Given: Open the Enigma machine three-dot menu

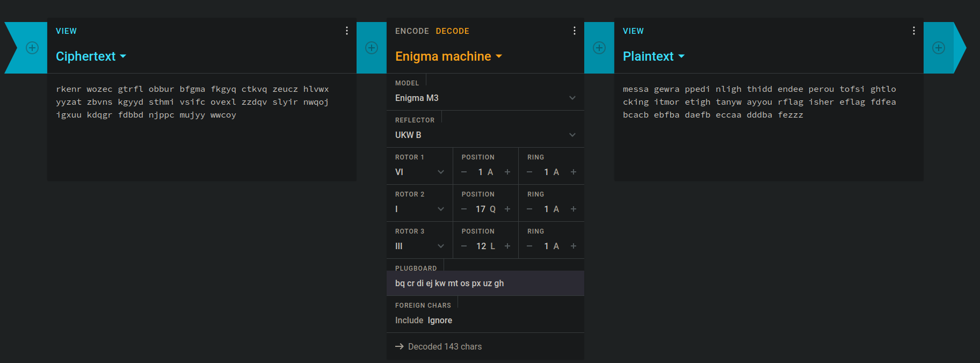Looking at the screenshot, I should (x=575, y=31).
